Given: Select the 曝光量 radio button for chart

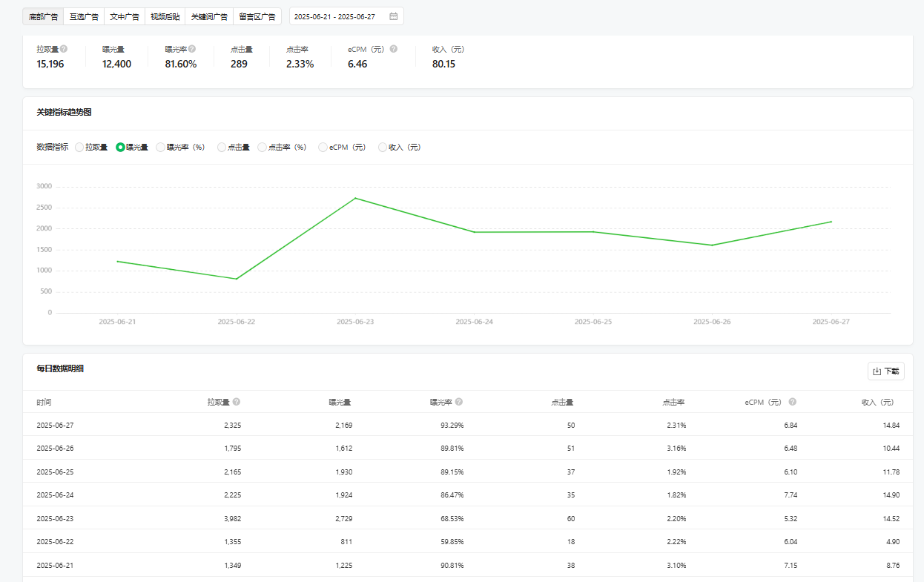Looking at the screenshot, I should click(120, 148).
